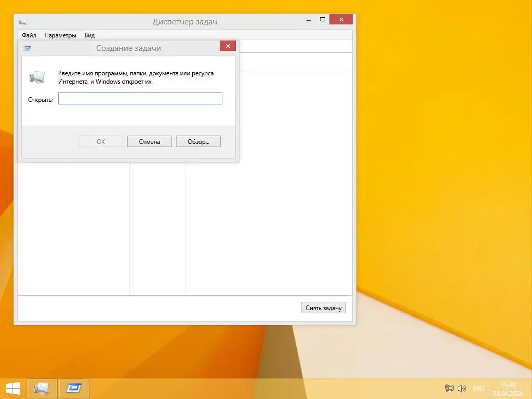Select the Run dialog taskbar icon

click(x=74, y=389)
